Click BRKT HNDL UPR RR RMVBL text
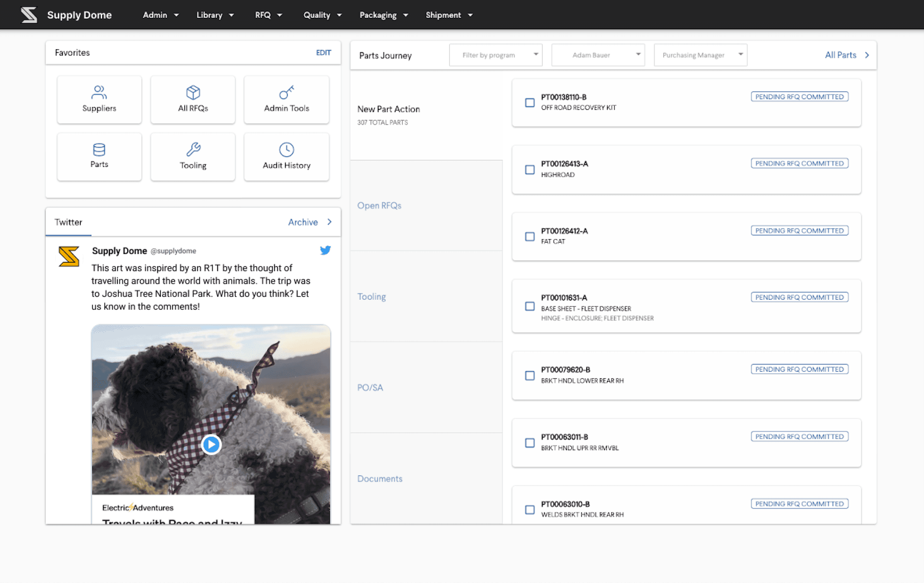The width and height of the screenshot is (924, 583). coord(580,448)
